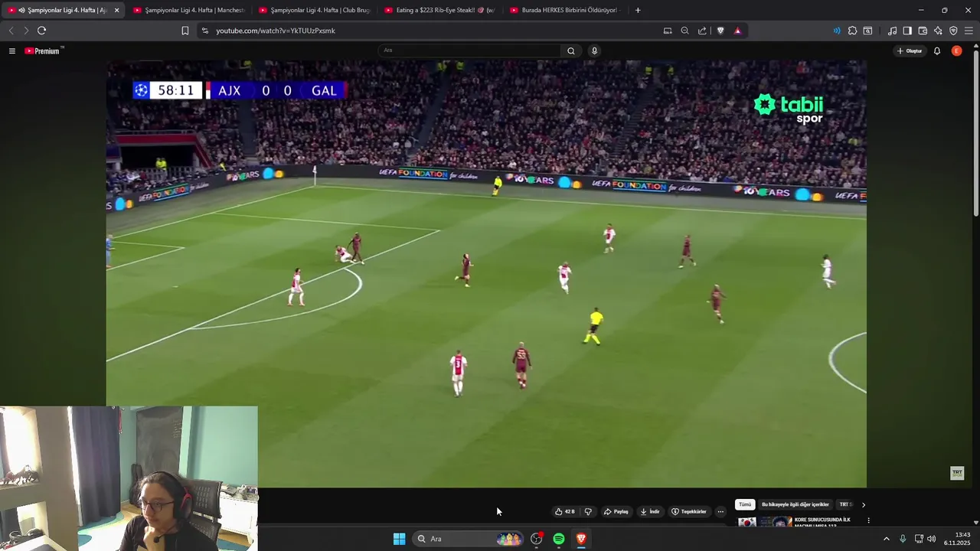
Task: Click the Teşekkürler thanks button
Action: (689, 511)
